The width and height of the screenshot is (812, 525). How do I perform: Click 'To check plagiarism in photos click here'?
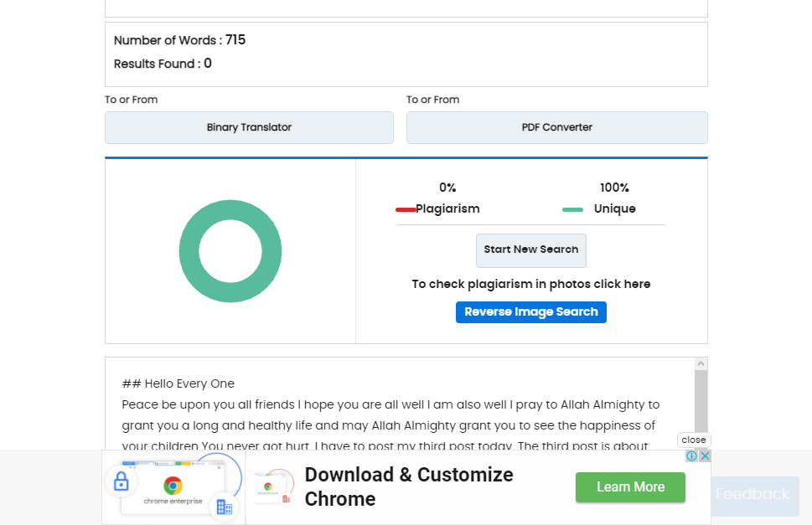pos(530,284)
